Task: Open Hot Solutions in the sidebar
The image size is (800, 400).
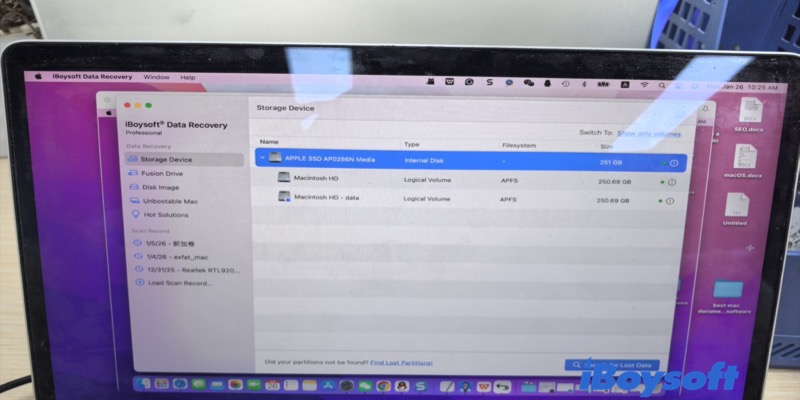Action: coord(160,215)
